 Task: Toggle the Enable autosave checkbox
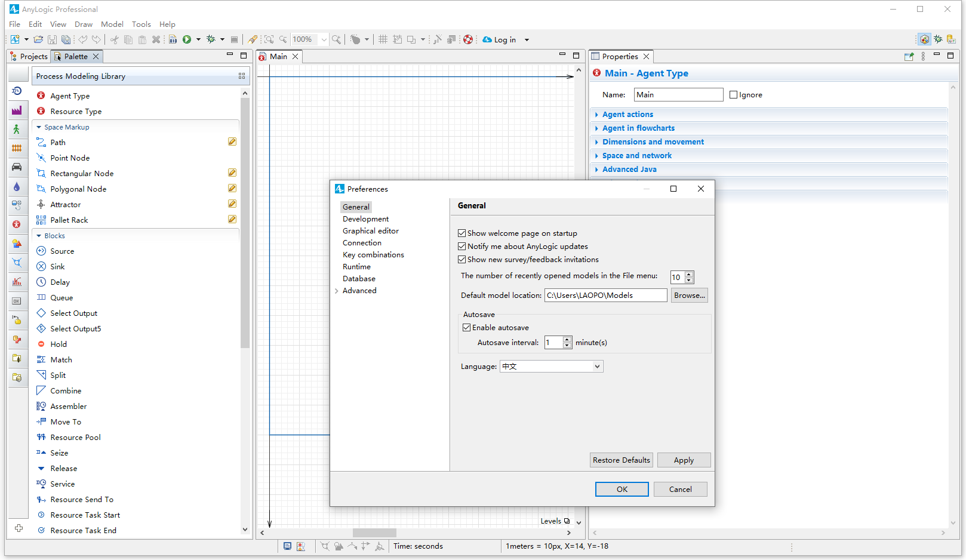click(x=466, y=328)
